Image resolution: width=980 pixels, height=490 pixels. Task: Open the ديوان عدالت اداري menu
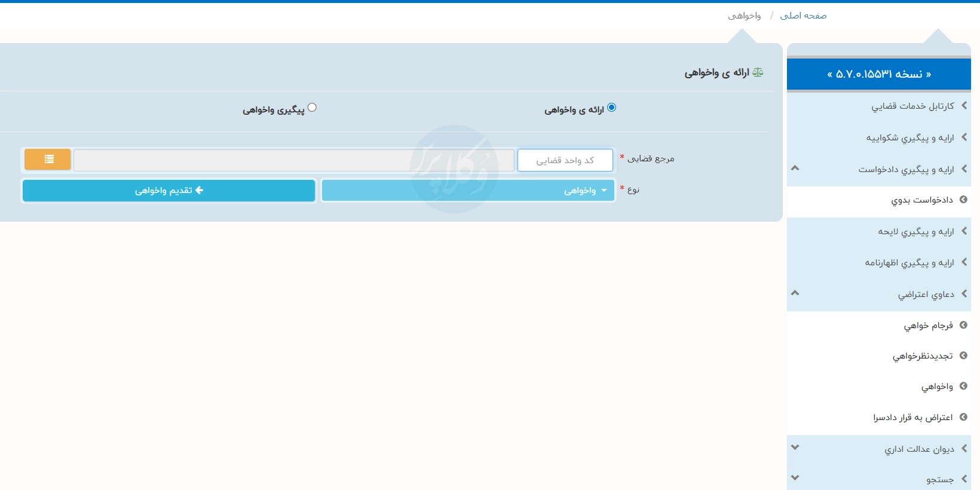coord(920,449)
